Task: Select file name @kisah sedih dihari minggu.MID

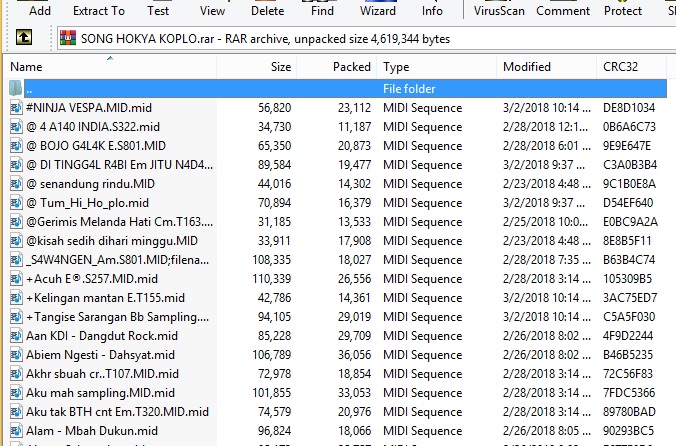Action: pos(112,240)
